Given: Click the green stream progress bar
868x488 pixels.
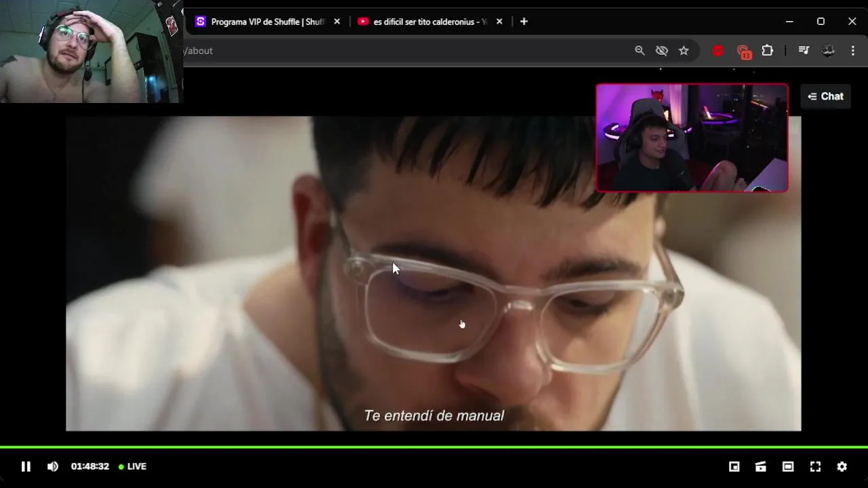Looking at the screenshot, I should coord(434,447).
